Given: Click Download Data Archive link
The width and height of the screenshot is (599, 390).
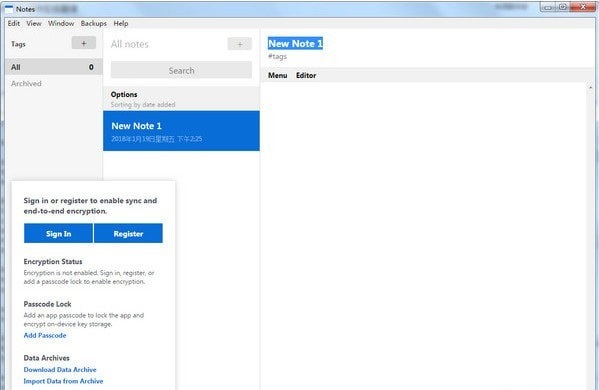Looking at the screenshot, I should point(60,370).
